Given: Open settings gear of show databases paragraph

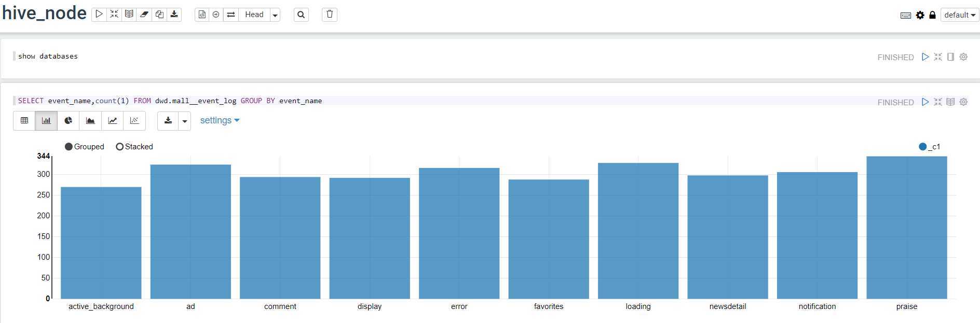Looking at the screenshot, I should click(963, 57).
